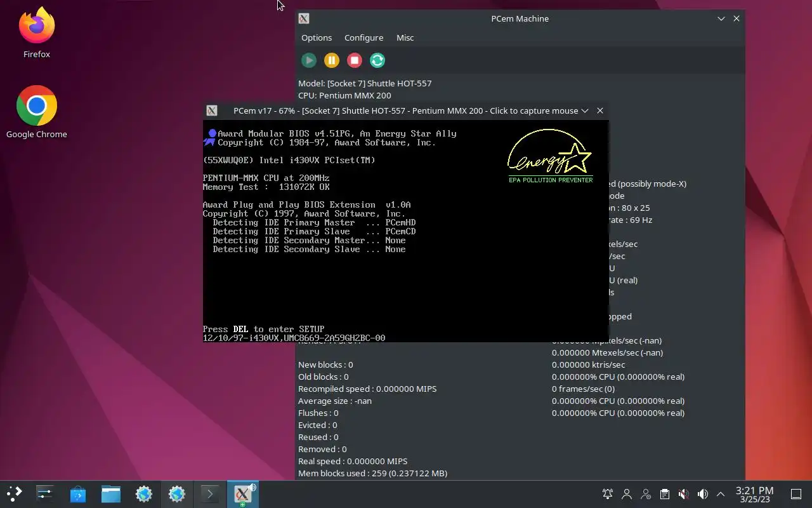Click the 'PENTIUM-MMX CPU at 200MHz' text
Screen dimensions: 812x508
(x=266, y=178)
